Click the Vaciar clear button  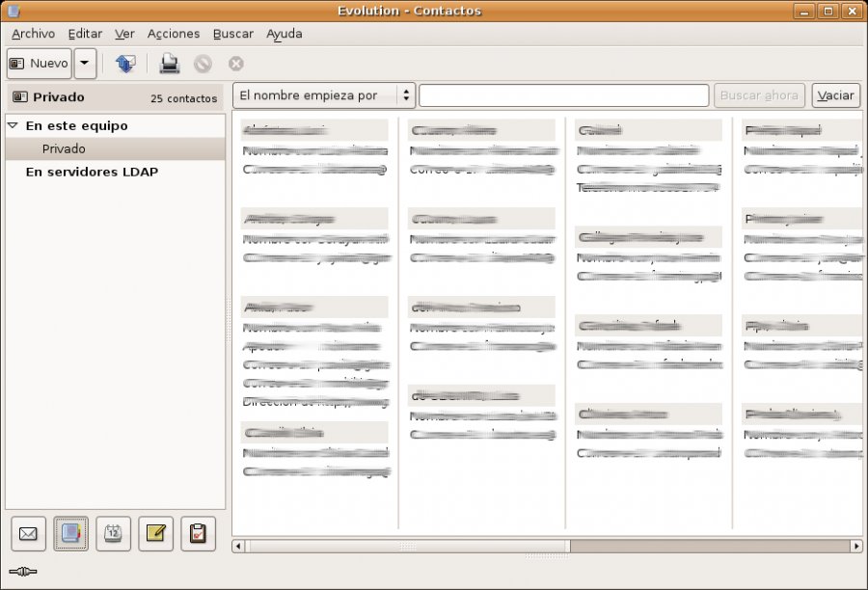(835, 95)
